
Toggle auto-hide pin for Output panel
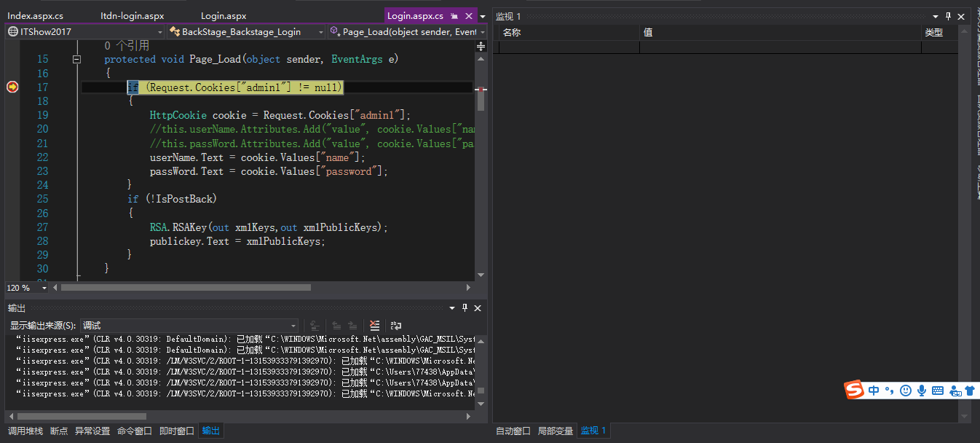pyautogui.click(x=465, y=308)
